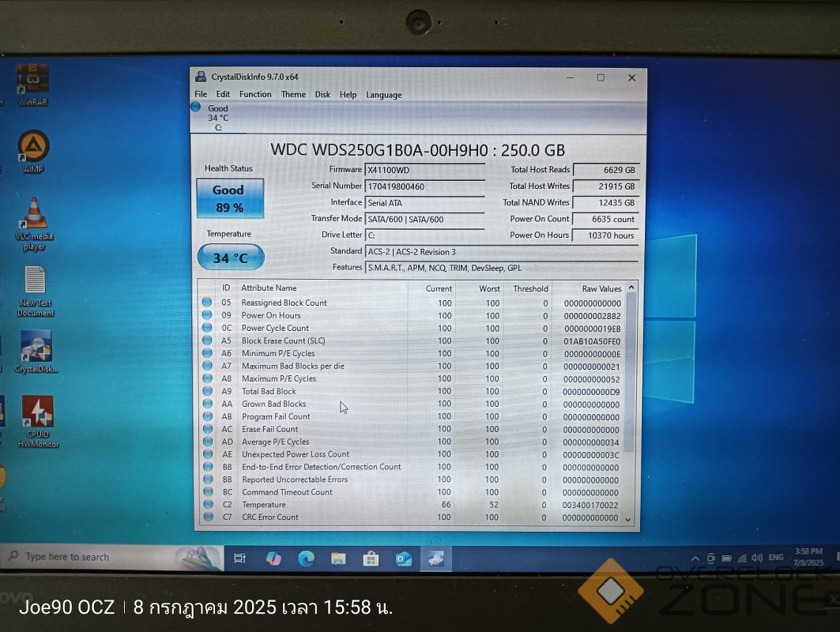
Task: Open File Explorer from the taskbar
Action: (338, 559)
